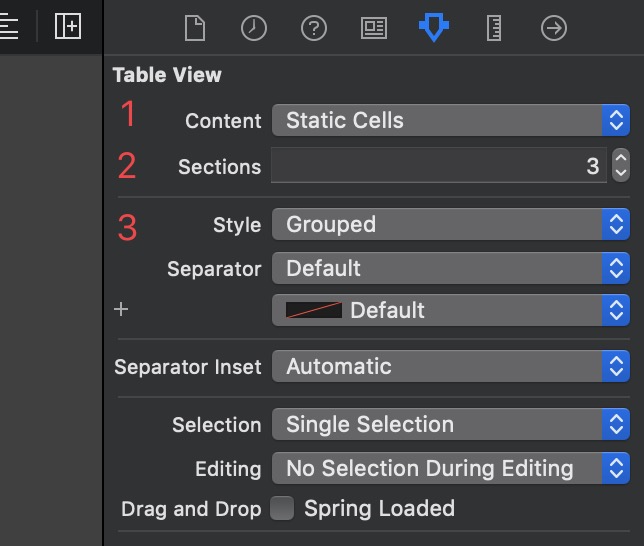The height and width of the screenshot is (546, 644).
Task: Open the Content dropdown showing Static Cells
Action: point(450,120)
